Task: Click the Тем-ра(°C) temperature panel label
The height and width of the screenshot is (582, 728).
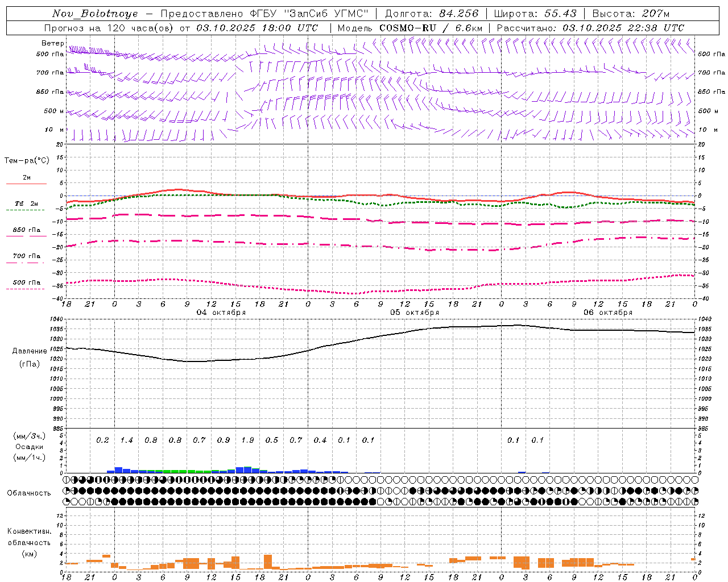Action: coord(27,161)
